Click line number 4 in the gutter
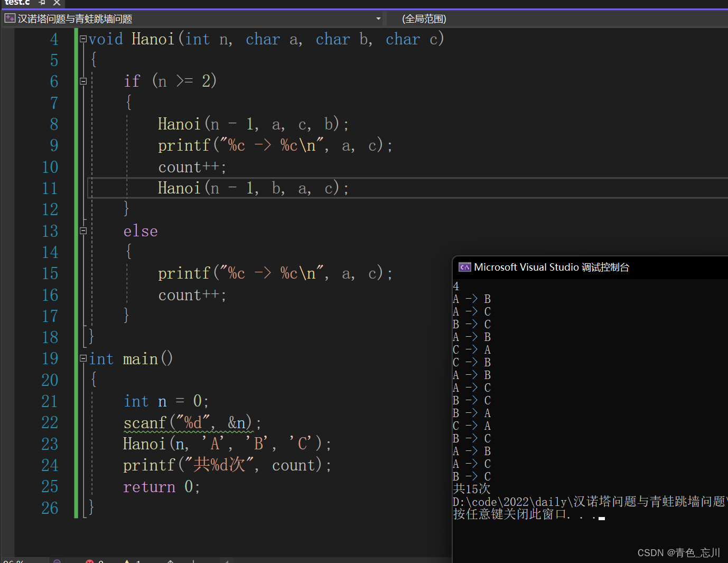The height and width of the screenshot is (563, 728). 54,39
